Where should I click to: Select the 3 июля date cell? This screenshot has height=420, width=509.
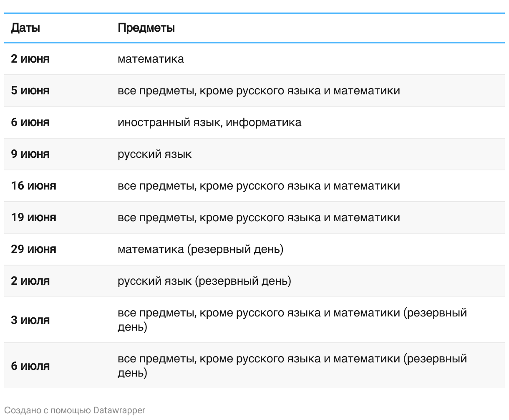pos(30,320)
